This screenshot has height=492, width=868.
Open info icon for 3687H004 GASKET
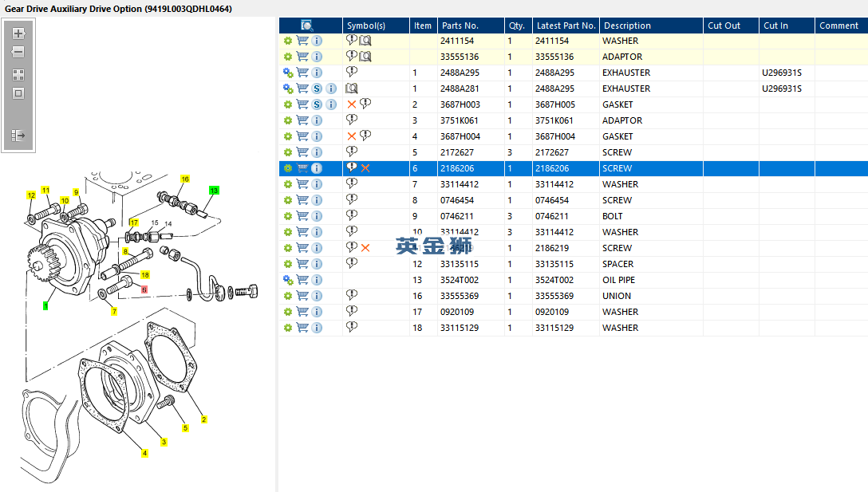[317, 136]
